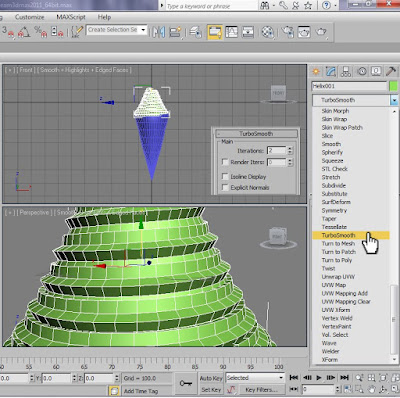Open the Schematic View icon
Screen dimensions: 400x398
[248, 32]
